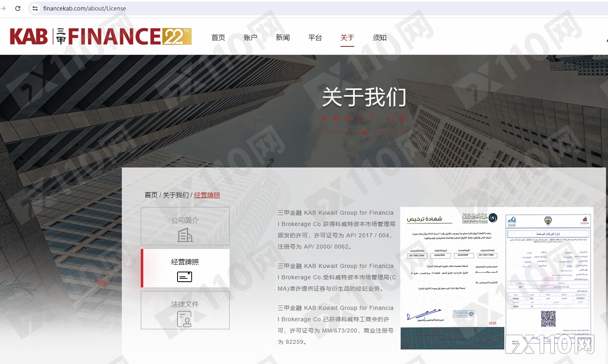Open the 公司简介 sidebar tab
The height and width of the screenshot is (364, 608).
185,226
